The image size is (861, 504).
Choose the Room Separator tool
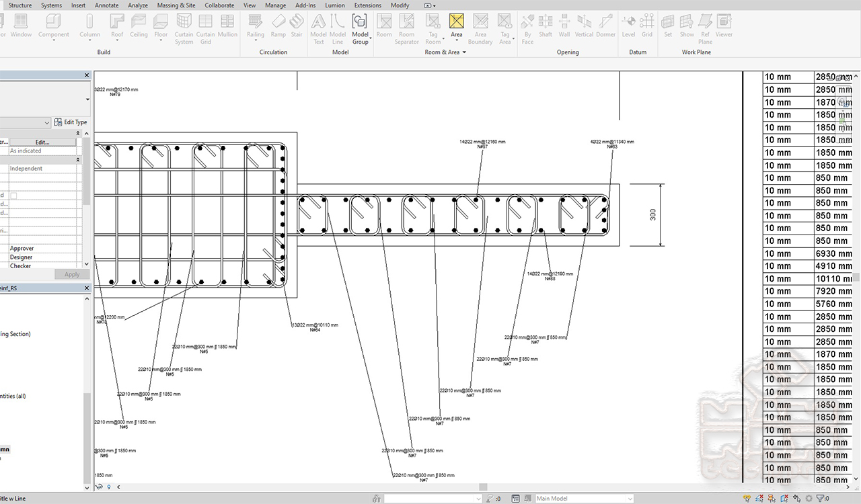coord(406,30)
